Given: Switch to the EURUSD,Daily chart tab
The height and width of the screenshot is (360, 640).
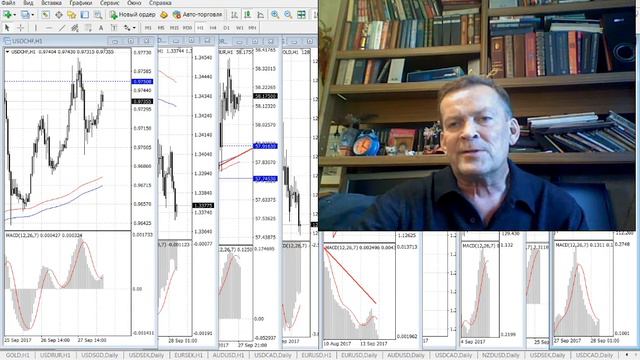Looking at the screenshot, I should 360,356.
